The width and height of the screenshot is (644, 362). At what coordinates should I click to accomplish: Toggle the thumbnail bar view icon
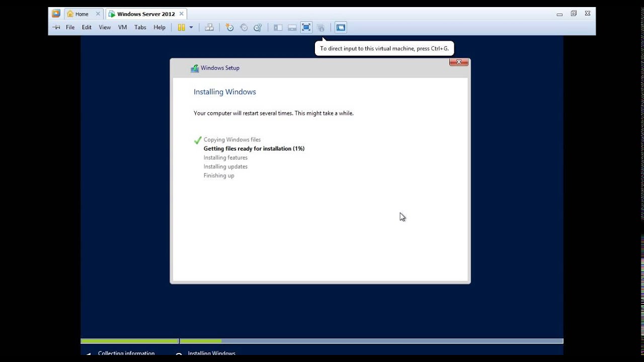tap(292, 27)
